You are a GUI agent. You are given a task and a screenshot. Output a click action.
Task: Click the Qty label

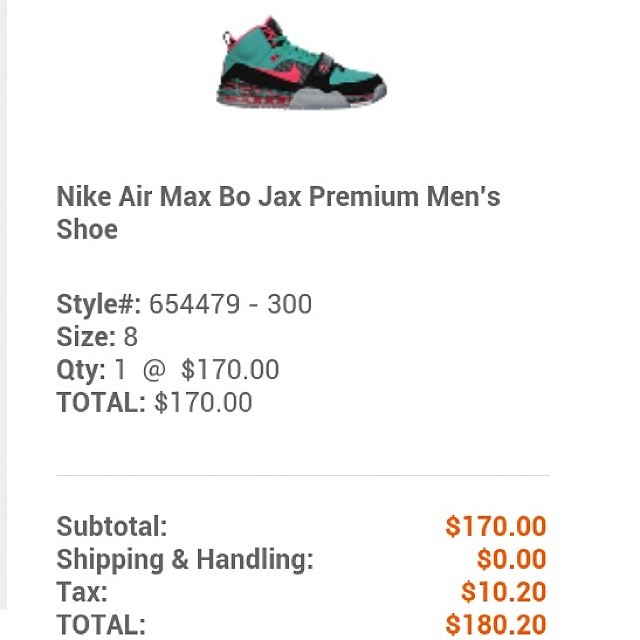(x=81, y=370)
